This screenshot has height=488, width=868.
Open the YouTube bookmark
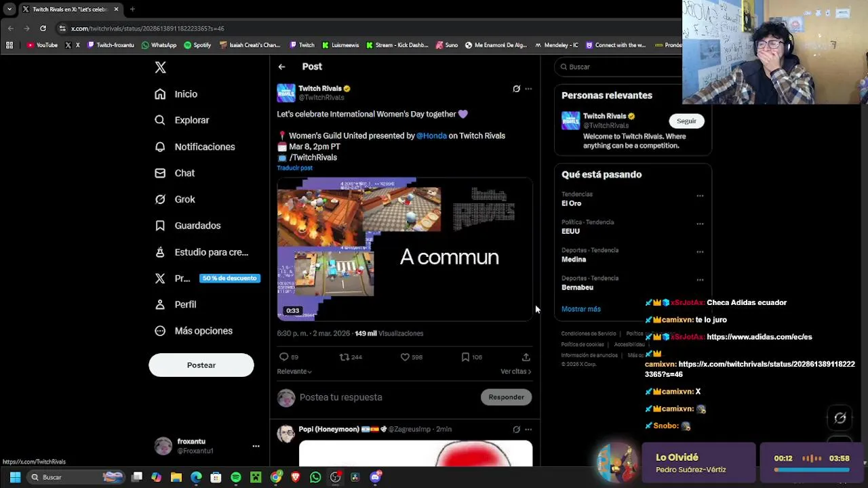(x=42, y=45)
